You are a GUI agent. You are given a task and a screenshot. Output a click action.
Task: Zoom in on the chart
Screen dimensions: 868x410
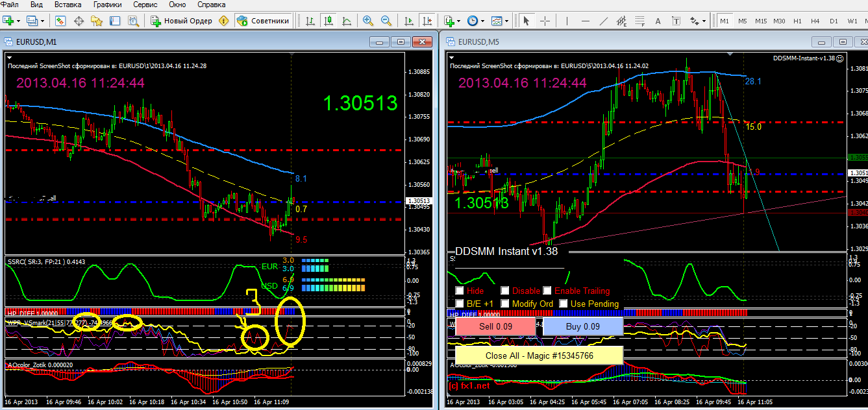[368, 21]
